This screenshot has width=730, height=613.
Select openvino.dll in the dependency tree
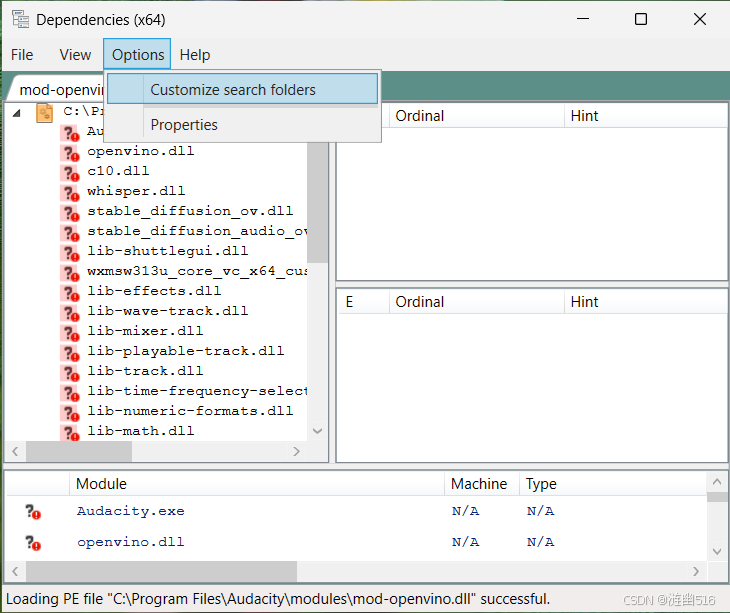coord(141,151)
